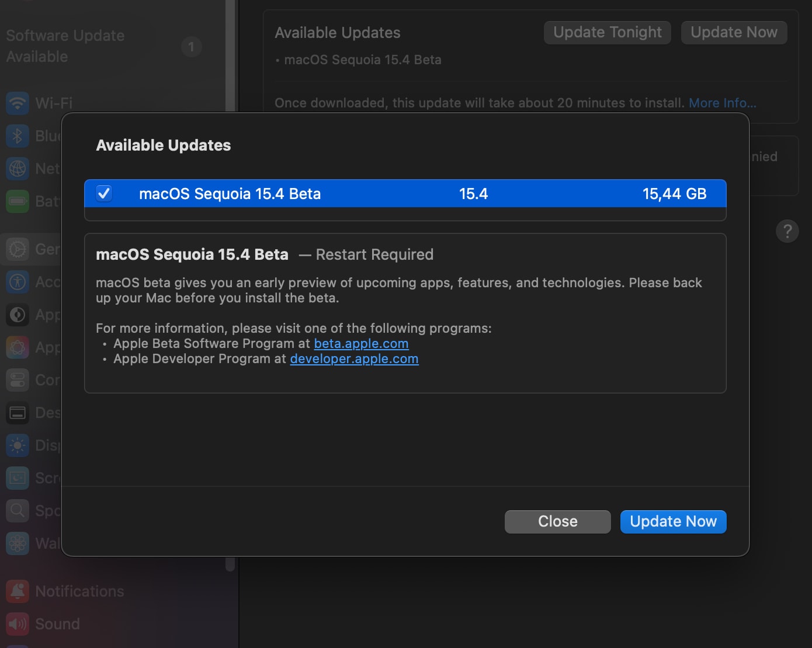
Task: Open the Sound speaker icon in sidebar
Action: tap(18, 624)
